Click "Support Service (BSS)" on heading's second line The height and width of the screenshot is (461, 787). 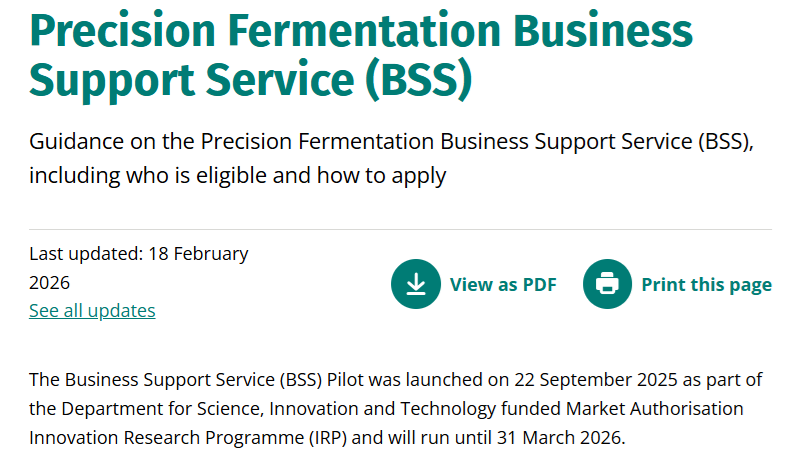tap(250, 80)
